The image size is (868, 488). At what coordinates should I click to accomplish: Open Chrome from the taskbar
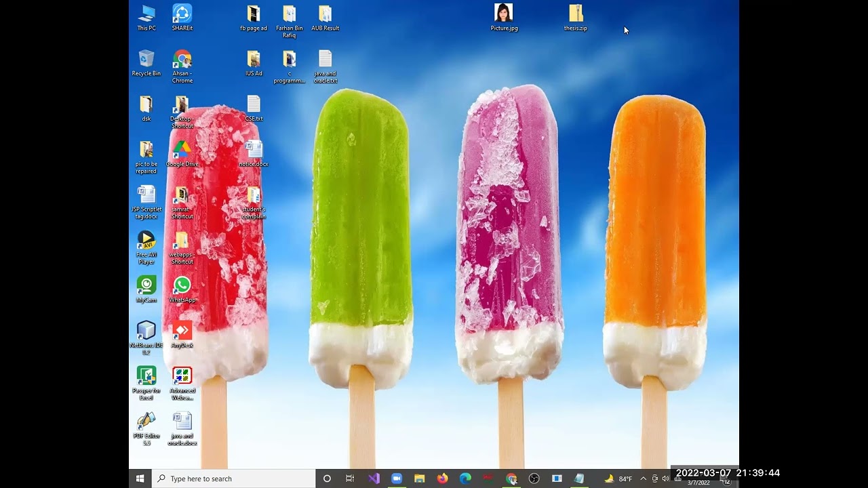coord(511,479)
